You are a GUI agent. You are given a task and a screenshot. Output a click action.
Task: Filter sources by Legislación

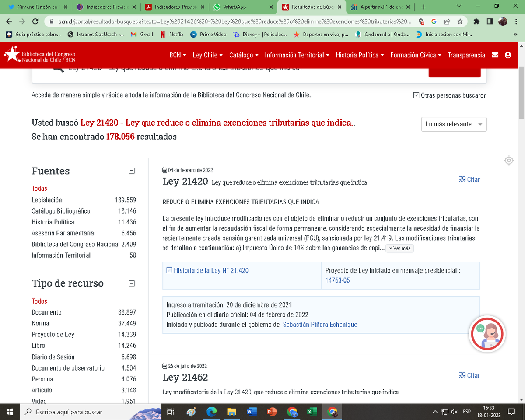coord(47,200)
